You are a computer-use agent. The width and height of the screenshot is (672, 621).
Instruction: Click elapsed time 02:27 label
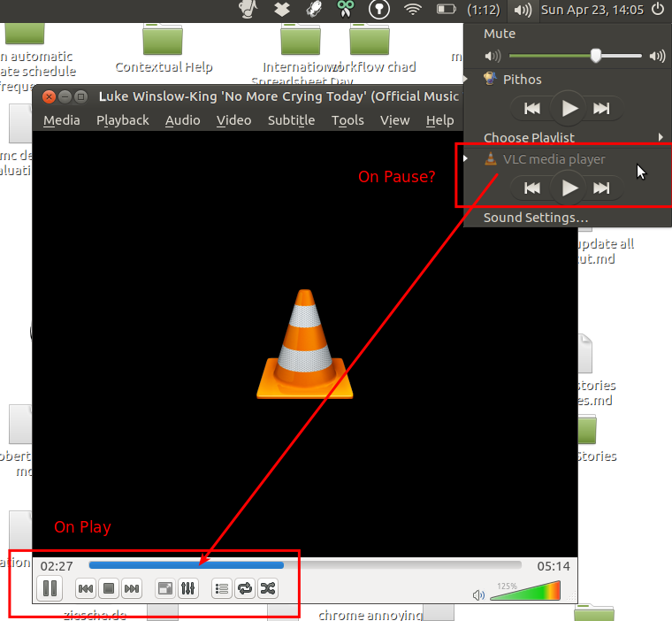[57, 566]
